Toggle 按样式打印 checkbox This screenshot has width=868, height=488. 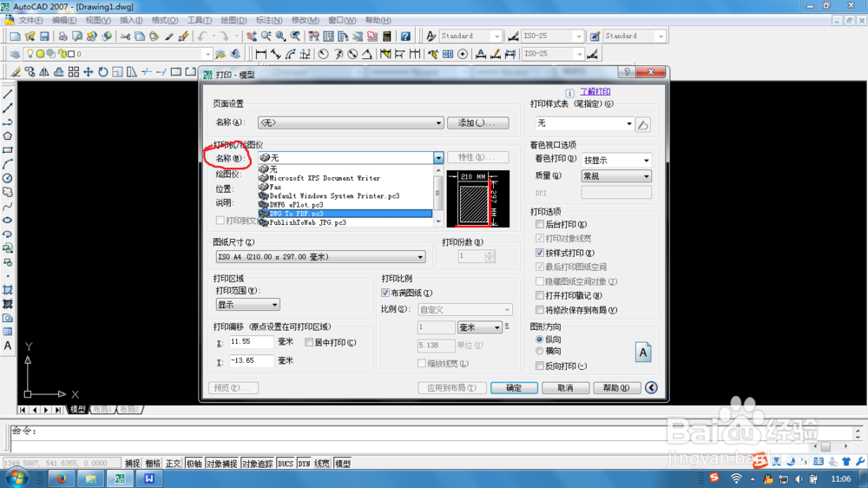[x=540, y=253]
